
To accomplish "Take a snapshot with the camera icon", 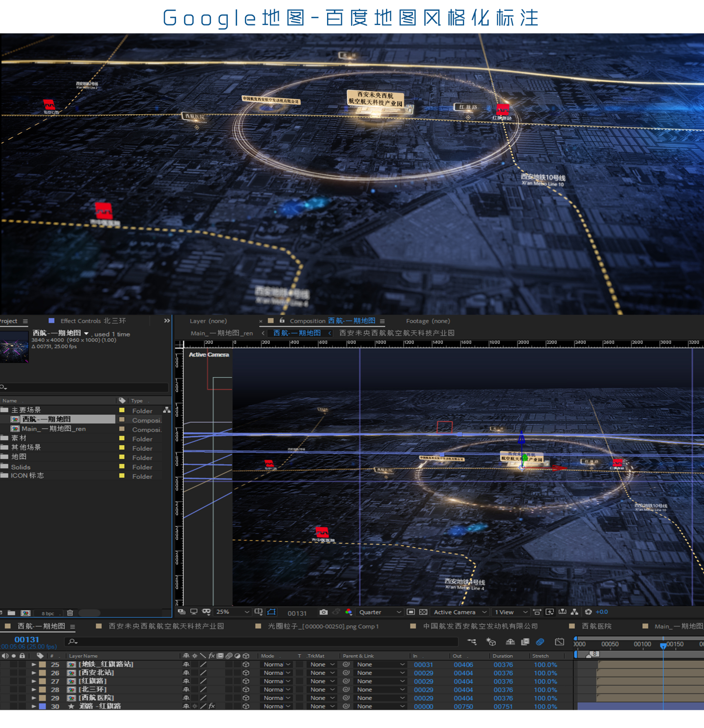I will [x=323, y=612].
